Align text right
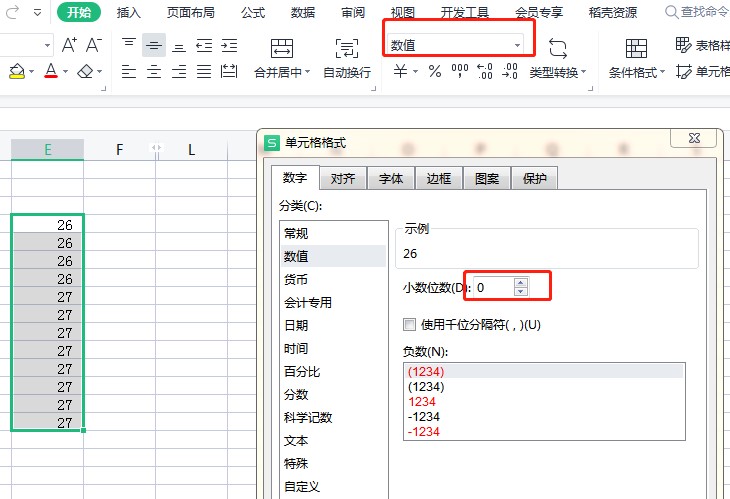This screenshot has height=499, width=730. click(179, 71)
